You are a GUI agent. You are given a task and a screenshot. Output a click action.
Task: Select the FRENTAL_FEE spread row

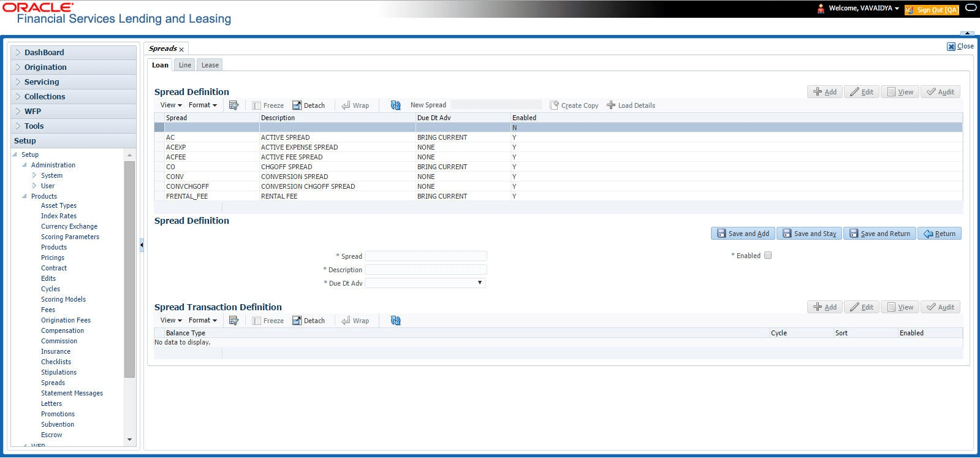558,196
